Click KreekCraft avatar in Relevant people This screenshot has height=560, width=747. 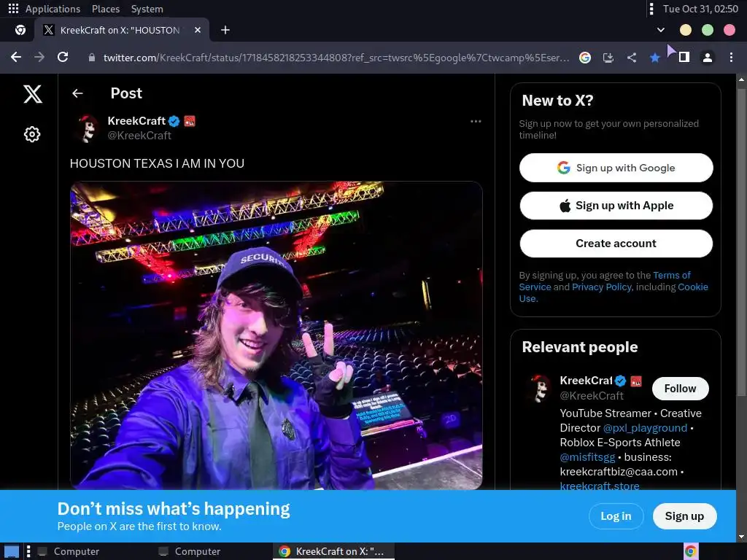tap(541, 389)
